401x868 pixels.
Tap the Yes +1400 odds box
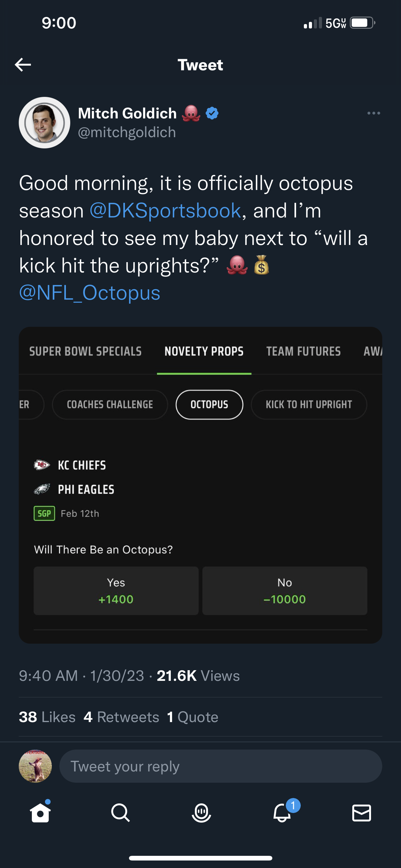click(x=116, y=591)
